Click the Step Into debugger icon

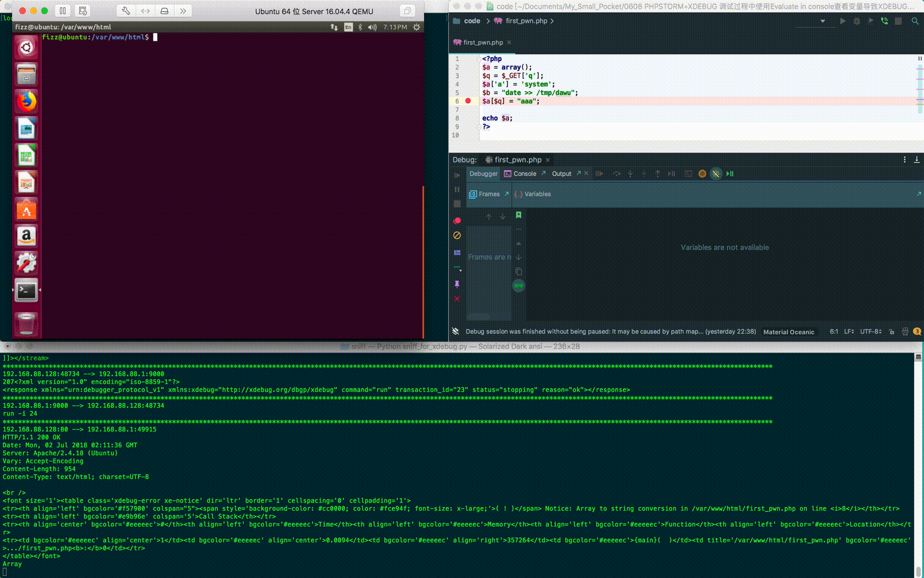[x=630, y=173]
